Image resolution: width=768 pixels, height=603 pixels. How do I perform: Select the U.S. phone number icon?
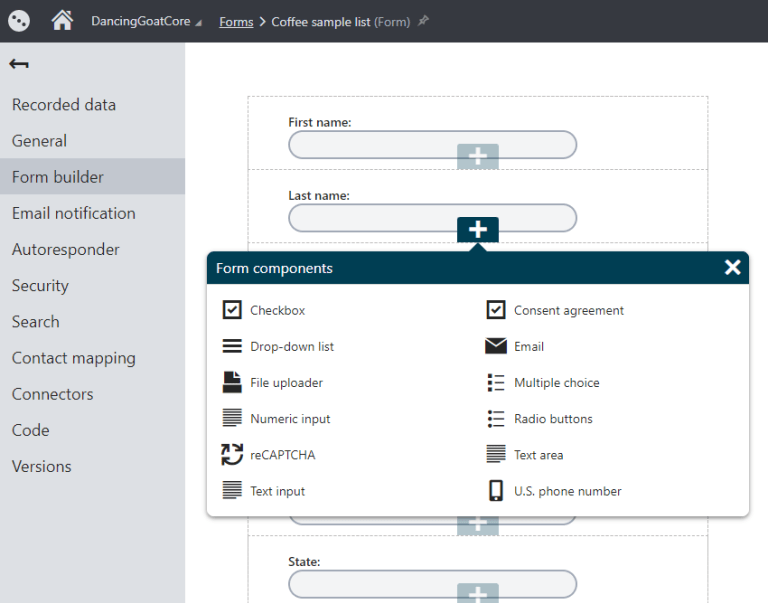click(x=496, y=490)
